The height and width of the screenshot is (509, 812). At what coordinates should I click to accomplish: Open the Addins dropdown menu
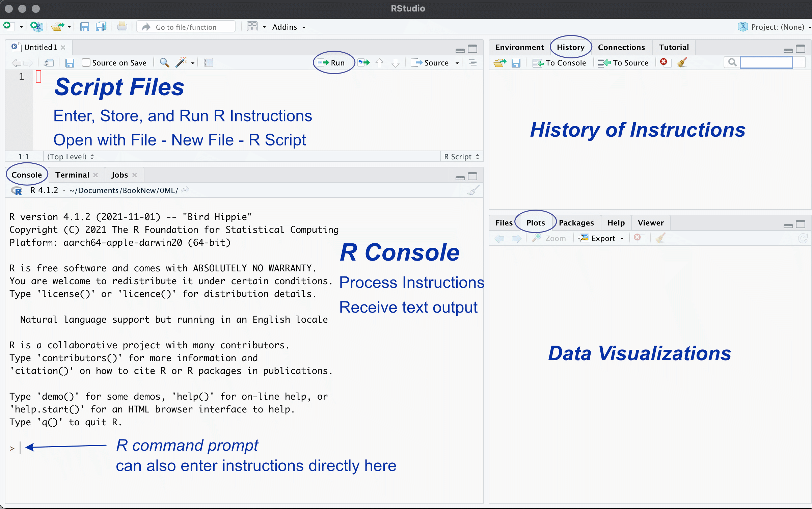(289, 27)
